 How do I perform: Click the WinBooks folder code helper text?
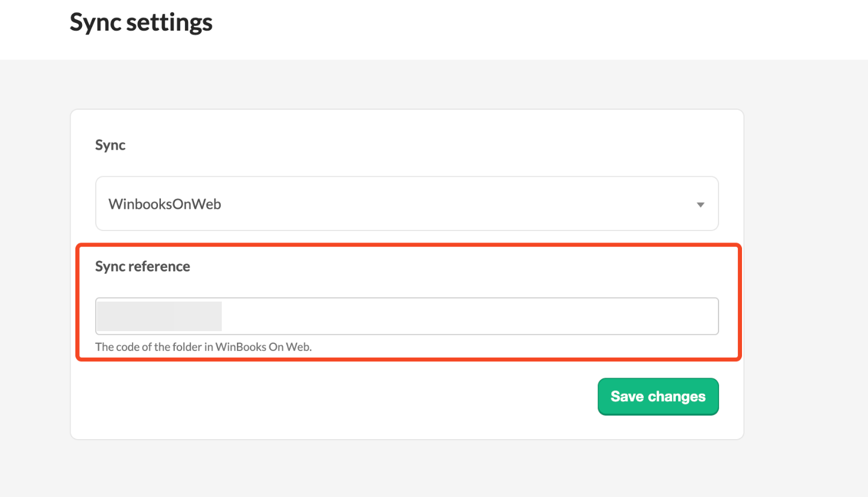click(x=203, y=347)
